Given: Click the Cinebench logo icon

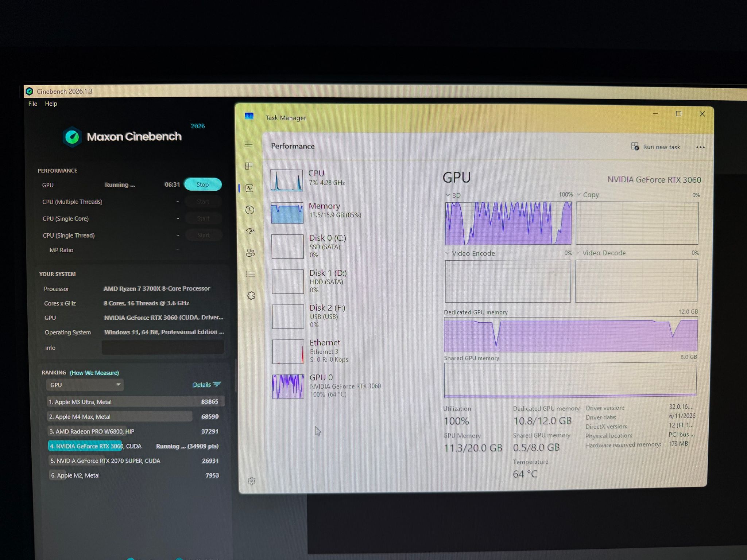Looking at the screenshot, I should click(x=72, y=137).
